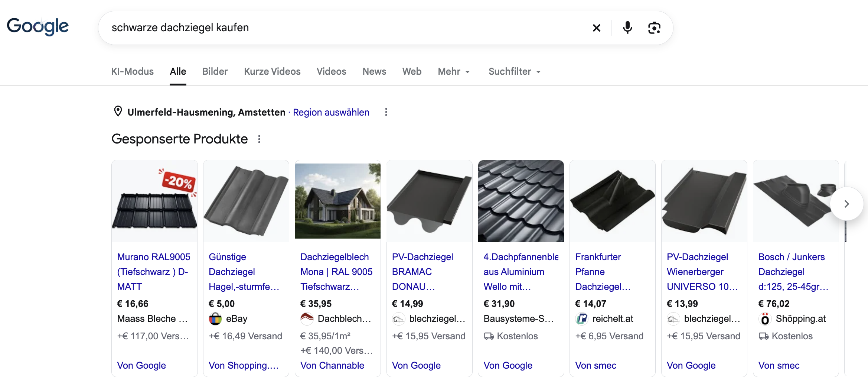The image size is (868, 385).
Task: Click Ulmerfeld-Hausmening, Amstetten location text
Action: point(206,112)
